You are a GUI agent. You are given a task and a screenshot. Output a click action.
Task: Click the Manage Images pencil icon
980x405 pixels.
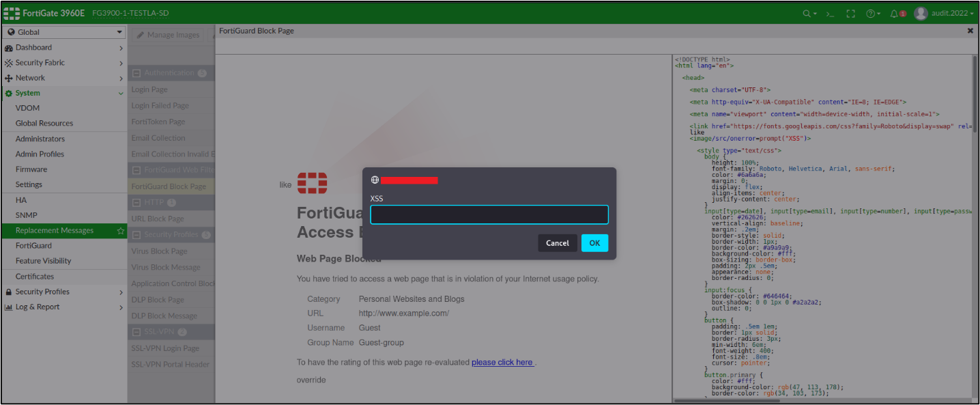click(x=141, y=36)
